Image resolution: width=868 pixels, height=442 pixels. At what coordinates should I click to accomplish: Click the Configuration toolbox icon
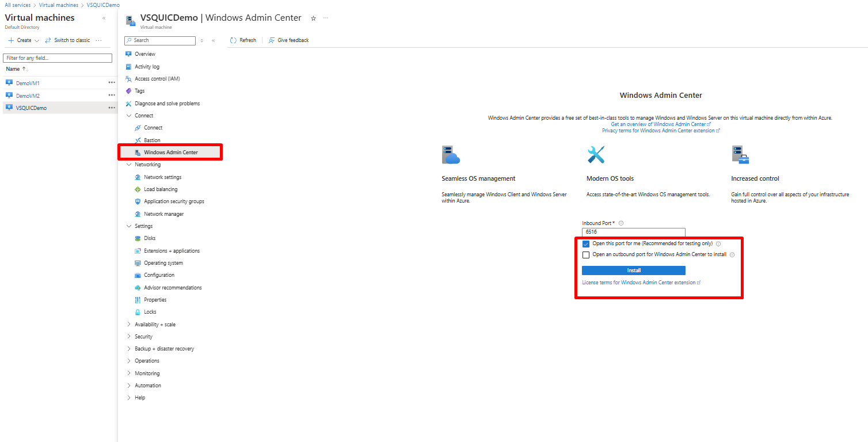pyautogui.click(x=138, y=275)
